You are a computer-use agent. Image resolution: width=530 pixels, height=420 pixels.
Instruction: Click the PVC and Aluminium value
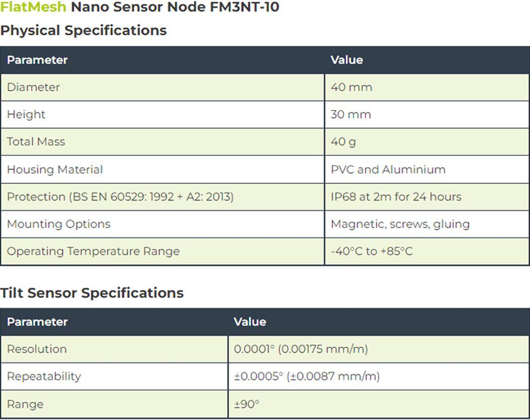(388, 169)
